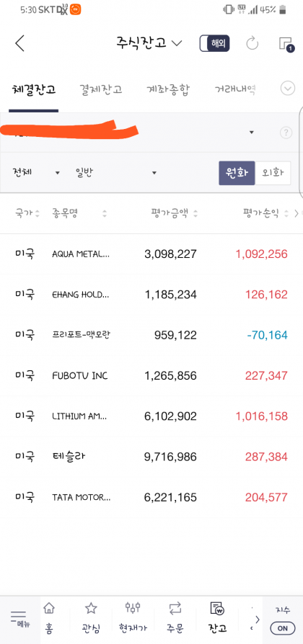Open 관심 star icon
Viewport: 303px width, 644px height.
91,618
